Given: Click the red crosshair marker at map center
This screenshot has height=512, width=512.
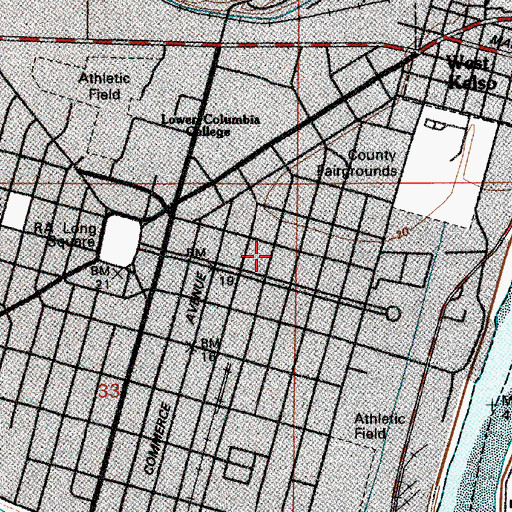Looking at the screenshot, I should 256,256.
